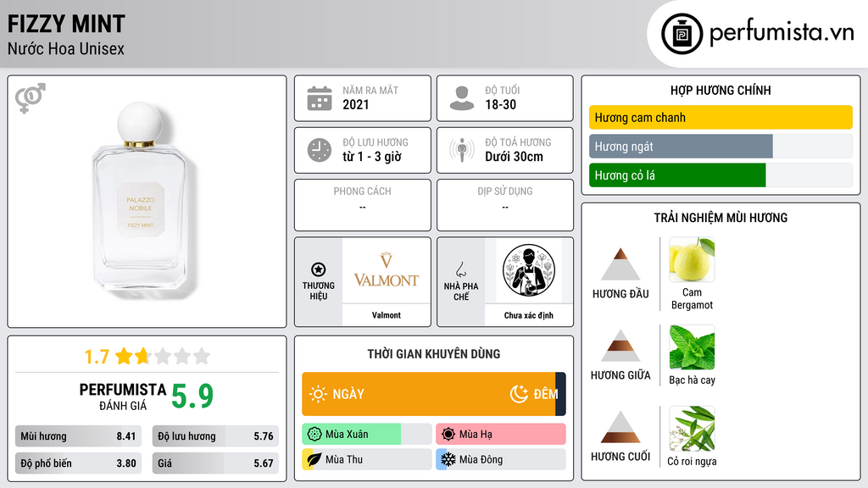Screen dimensions: 868x488
Task: Click the nose icon above Nhà pha chế
Action: (460, 269)
